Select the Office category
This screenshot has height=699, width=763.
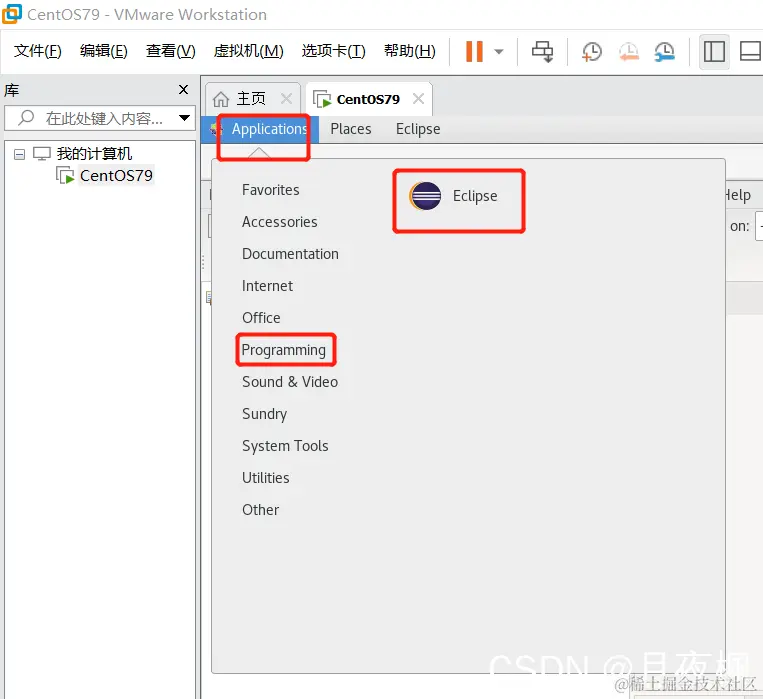click(261, 318)
